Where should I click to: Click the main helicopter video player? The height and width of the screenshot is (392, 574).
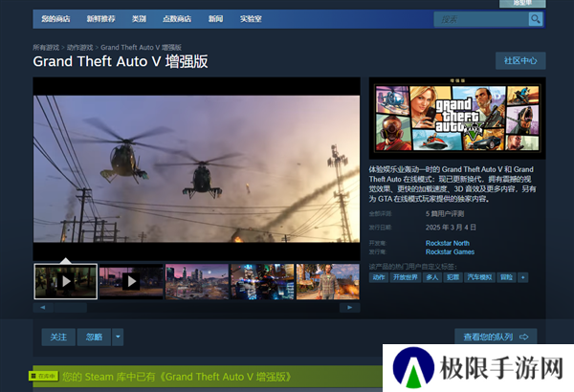click(196, 168)
